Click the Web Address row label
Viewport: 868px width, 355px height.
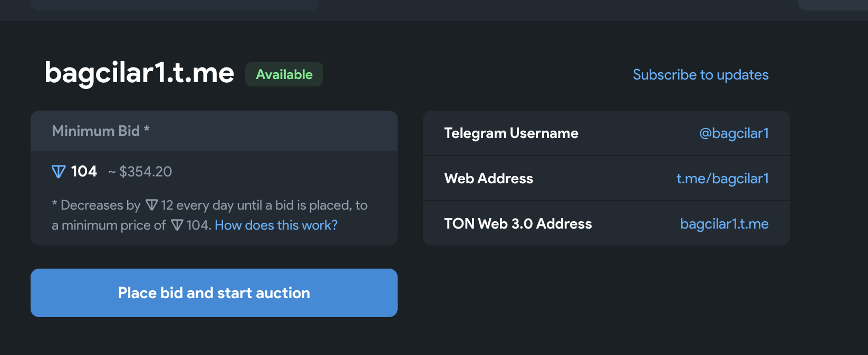click(488, 179)
